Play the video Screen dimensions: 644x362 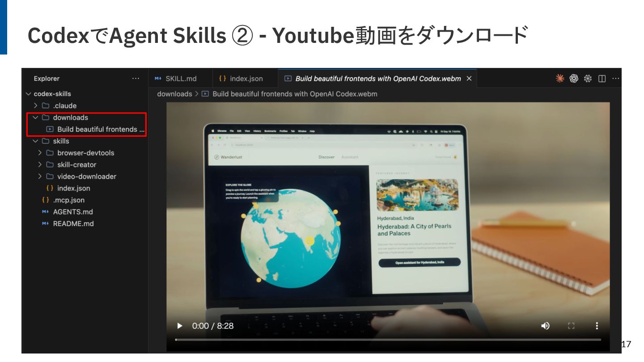coord(180,326)
